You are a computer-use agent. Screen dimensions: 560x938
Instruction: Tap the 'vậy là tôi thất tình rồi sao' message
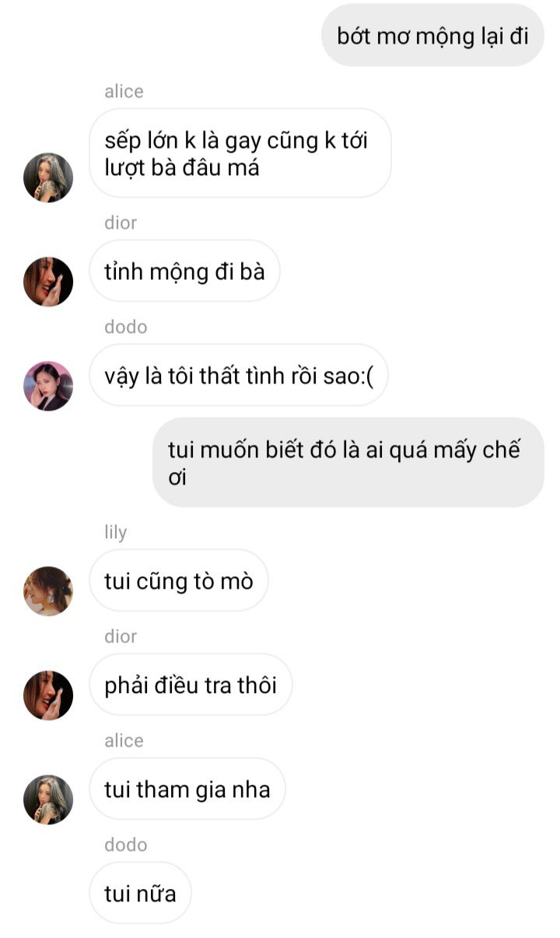point(238,376)
